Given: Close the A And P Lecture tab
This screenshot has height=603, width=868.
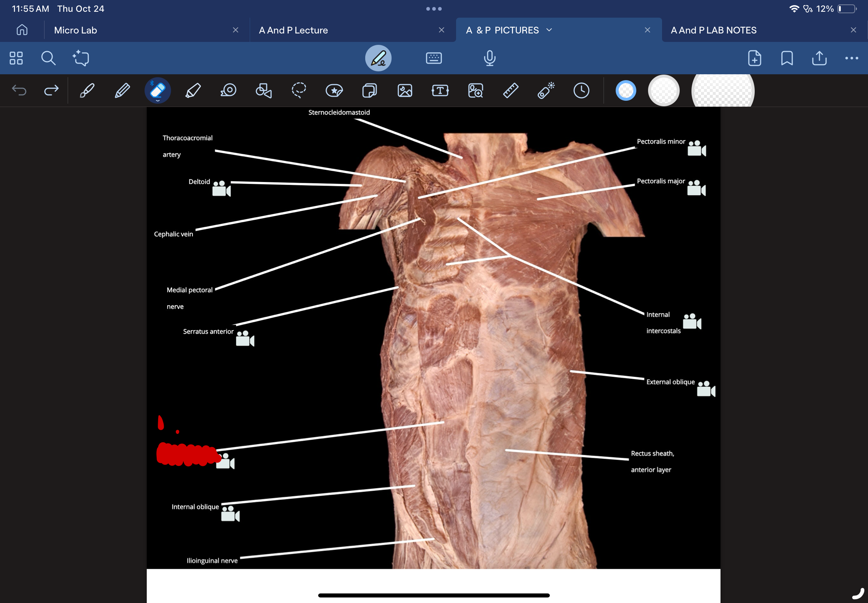Looking at the screenshot, I should tap(441, 30).
